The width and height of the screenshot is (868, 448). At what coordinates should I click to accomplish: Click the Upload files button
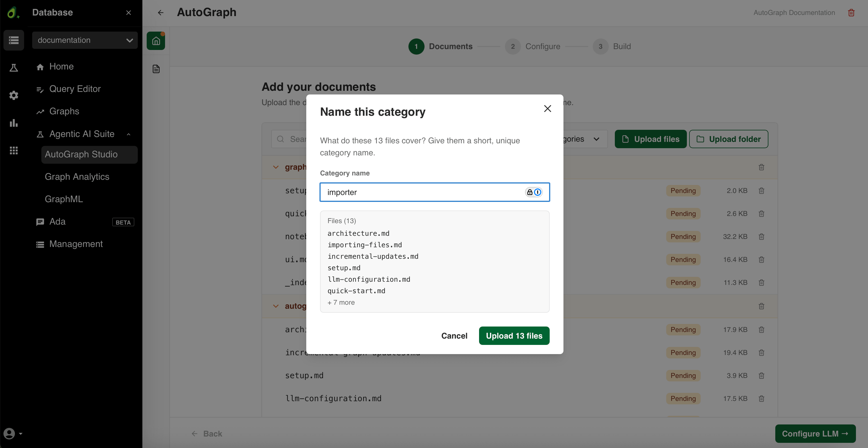[650, 139]
